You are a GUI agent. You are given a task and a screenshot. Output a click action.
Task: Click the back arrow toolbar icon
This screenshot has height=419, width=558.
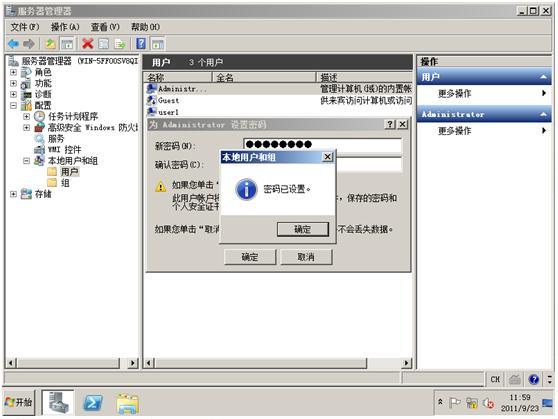(x=14, y=44)
